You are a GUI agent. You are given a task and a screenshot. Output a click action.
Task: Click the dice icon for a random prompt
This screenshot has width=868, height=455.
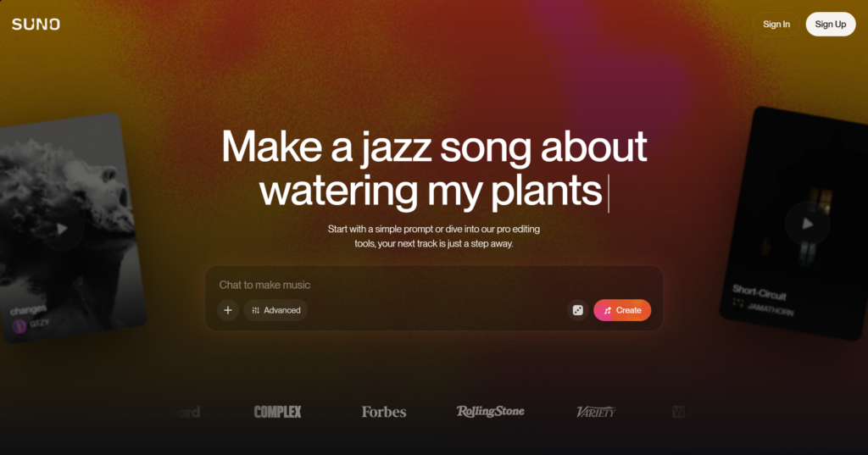577,310
